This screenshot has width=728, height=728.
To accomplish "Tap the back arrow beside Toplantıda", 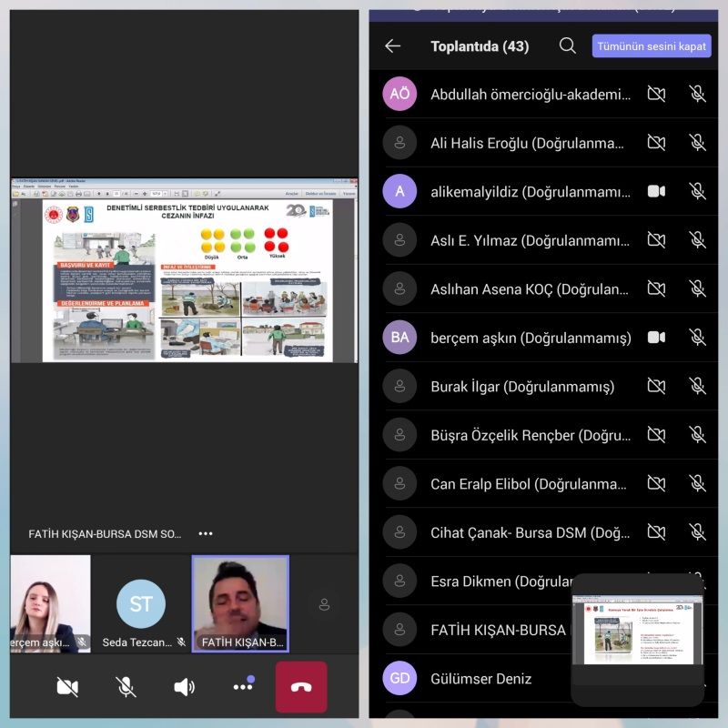I will coord(393,46).
